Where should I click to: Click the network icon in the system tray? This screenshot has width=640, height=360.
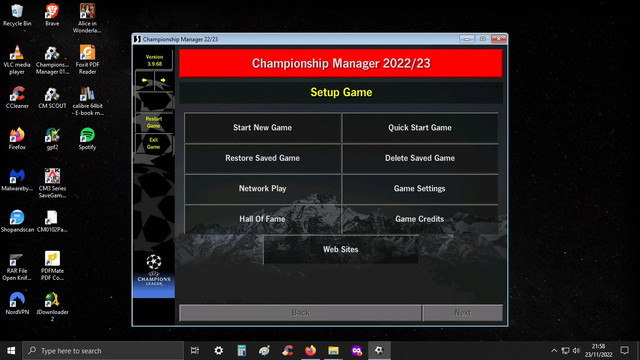[565, 351]
